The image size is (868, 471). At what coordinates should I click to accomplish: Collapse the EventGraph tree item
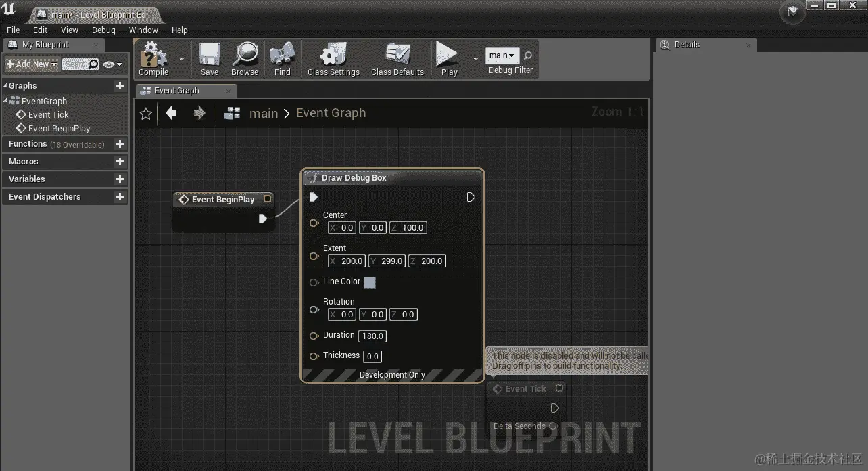pos(6,100)
